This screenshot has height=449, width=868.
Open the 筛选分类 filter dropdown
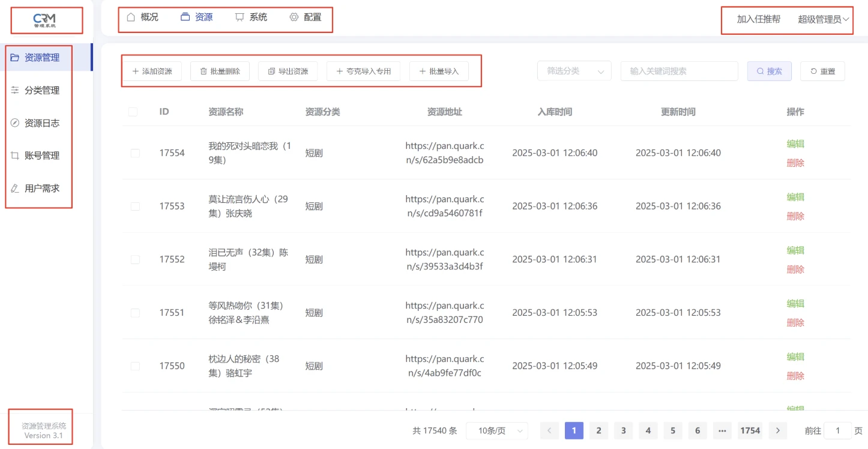tap(573, 70)
